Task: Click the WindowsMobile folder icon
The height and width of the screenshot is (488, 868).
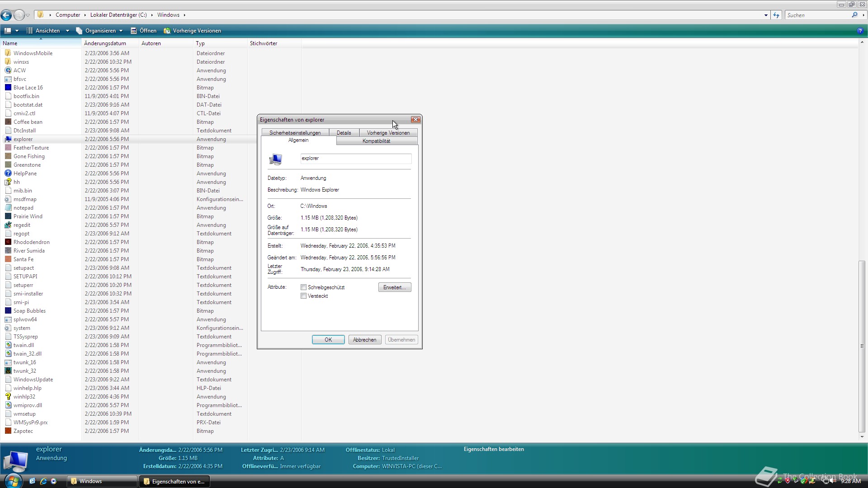Action: click(8, 53)
